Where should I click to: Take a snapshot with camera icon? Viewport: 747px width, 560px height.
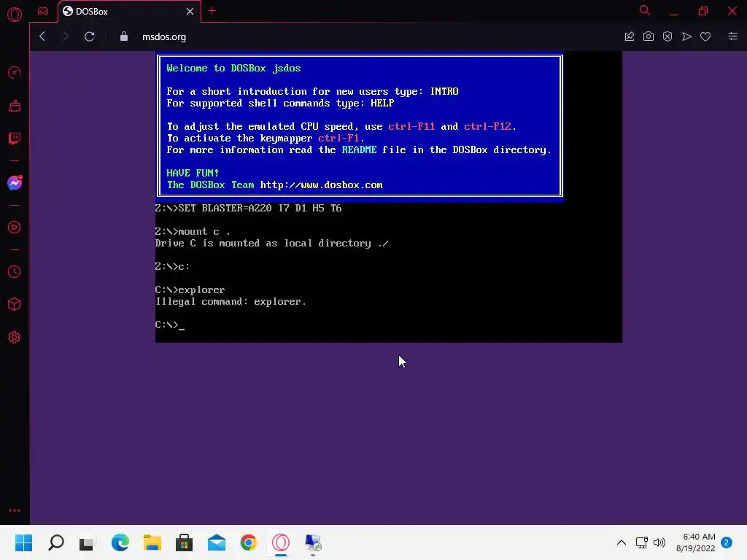649,36
